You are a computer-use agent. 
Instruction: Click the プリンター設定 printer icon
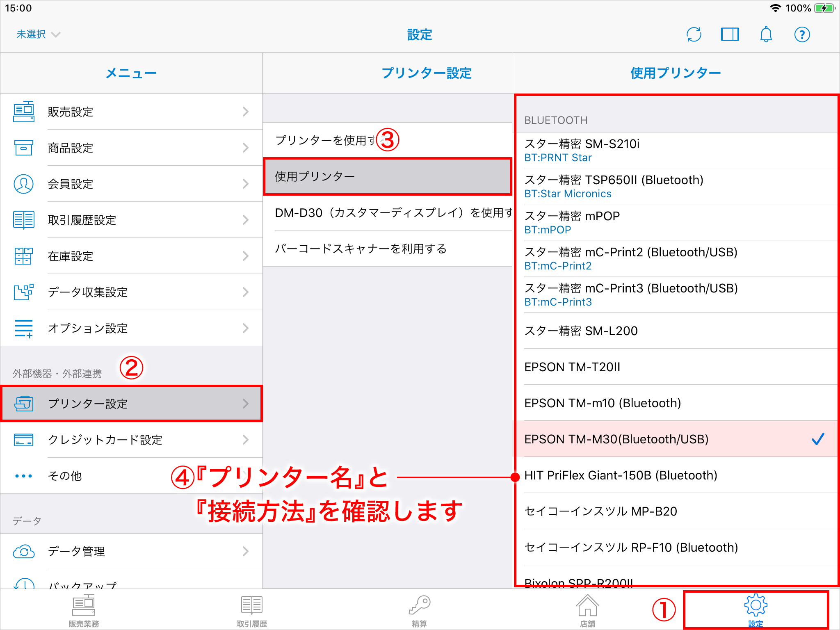point(24,404)
